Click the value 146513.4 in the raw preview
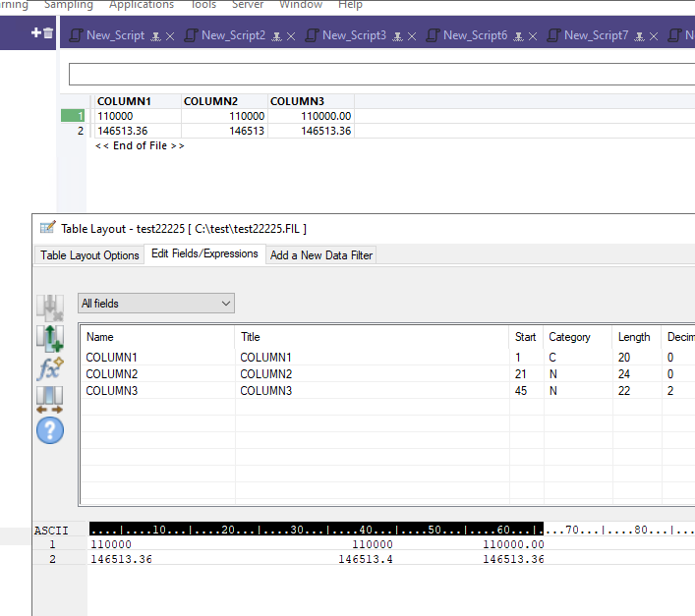695x616 pixels. [366, 559]
